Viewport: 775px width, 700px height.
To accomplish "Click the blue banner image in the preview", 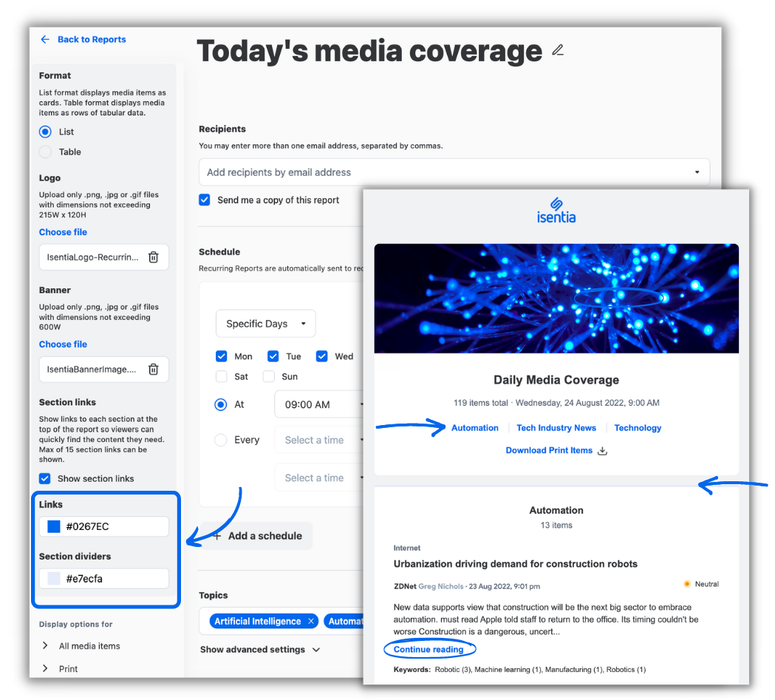I will pyautogui.click(x=556, y=299).
